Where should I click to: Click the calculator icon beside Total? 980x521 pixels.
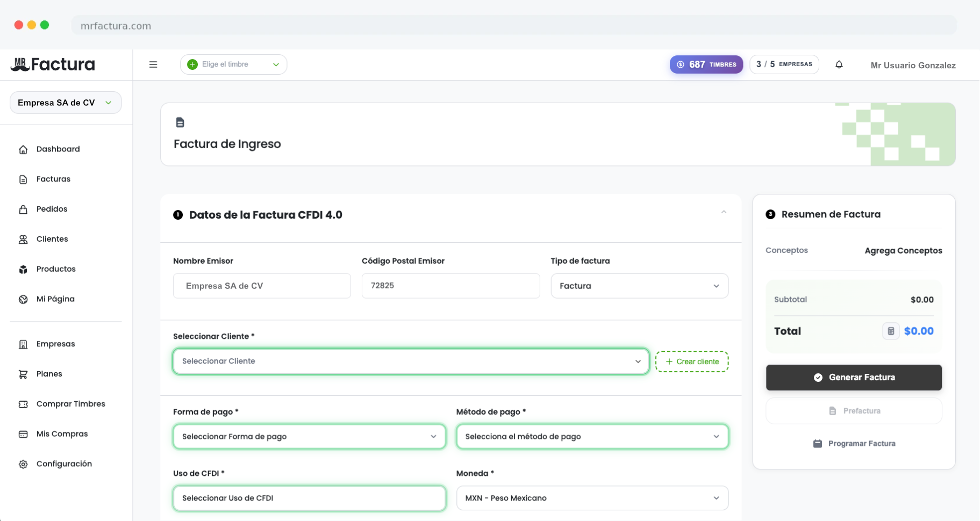890,331
